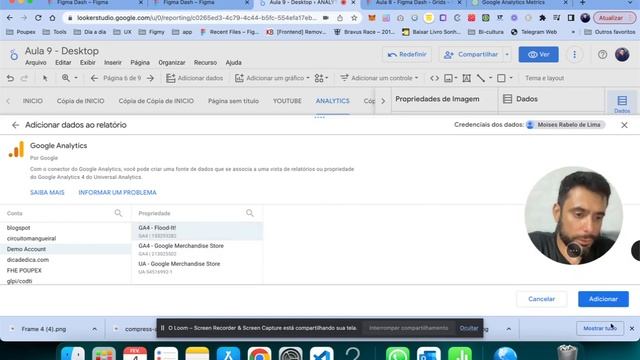
Task: Go to next report page arrow
Action: [150, 78]
